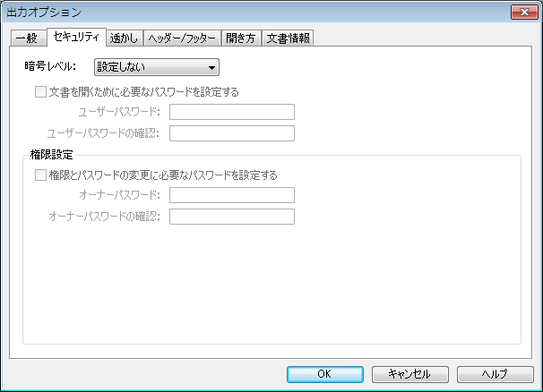This screenshot has height=392, width=543.
Task: Click the 出力オプション title bar
Action: [x=269, y=12]
